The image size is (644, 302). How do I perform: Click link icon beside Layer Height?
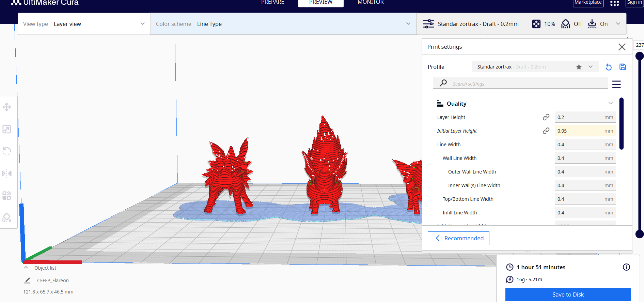point(546,117)
